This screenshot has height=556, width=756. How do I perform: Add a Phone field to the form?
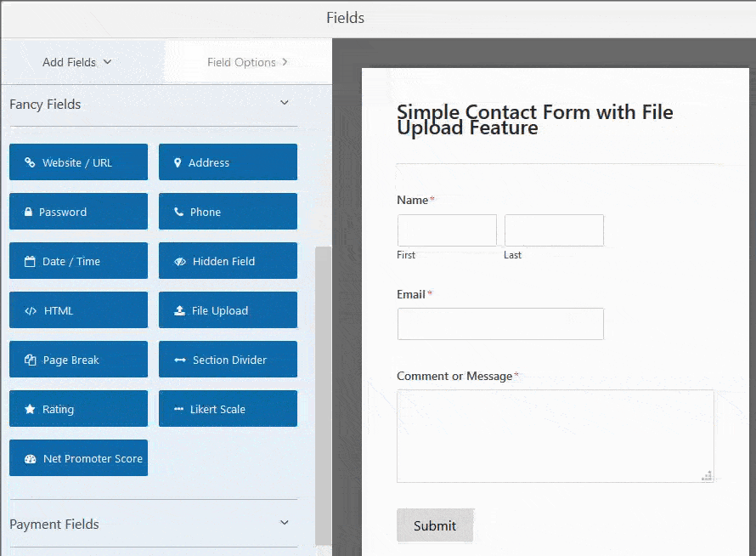(x=227, y=211)
